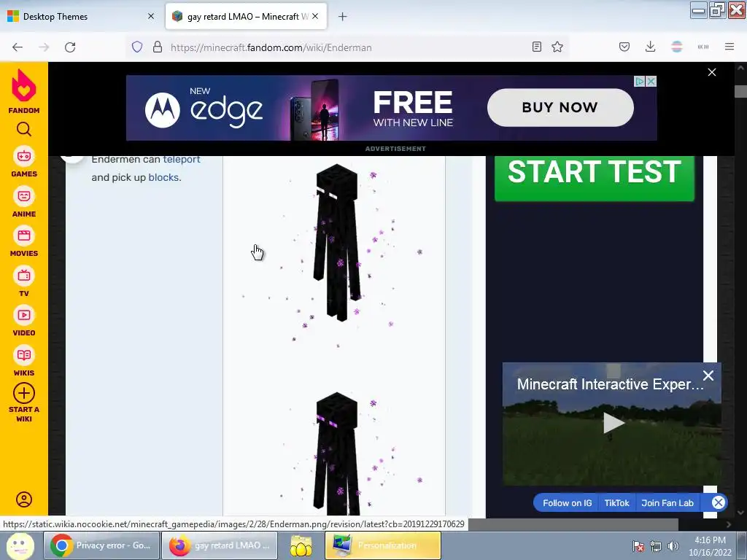Open a new browser tab

click(343, 17)
